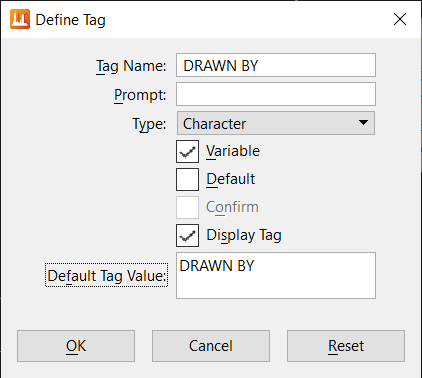Tick the greyed-out Confirm checkbox
The height and width of the screenshot is (378, 422).
click(187, 207)
